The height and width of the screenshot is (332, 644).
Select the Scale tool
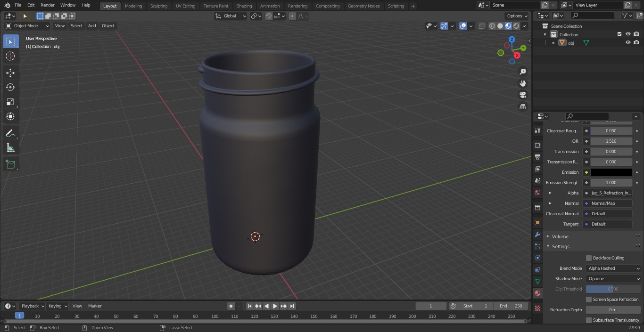click(10, 102)
